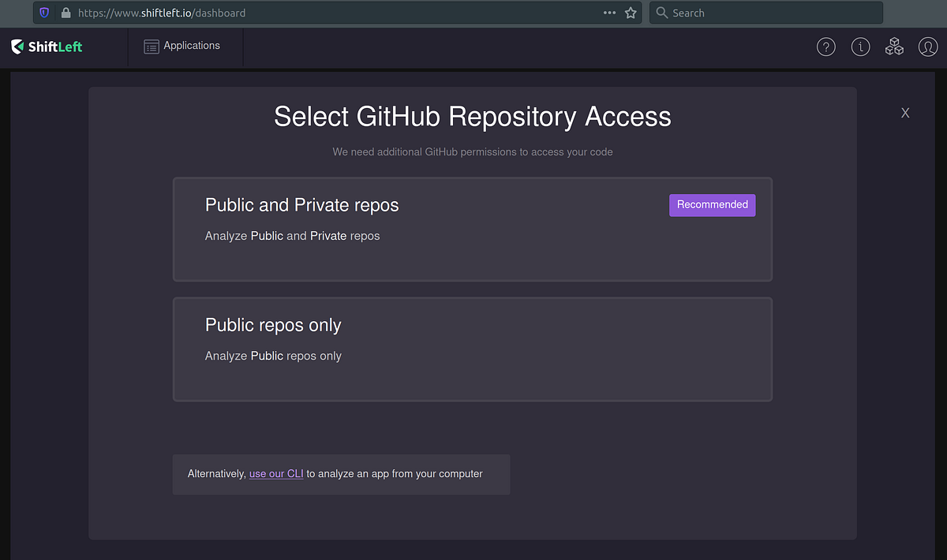
Task: Open the Help question mark icon
Action: (x=825, y=47)
